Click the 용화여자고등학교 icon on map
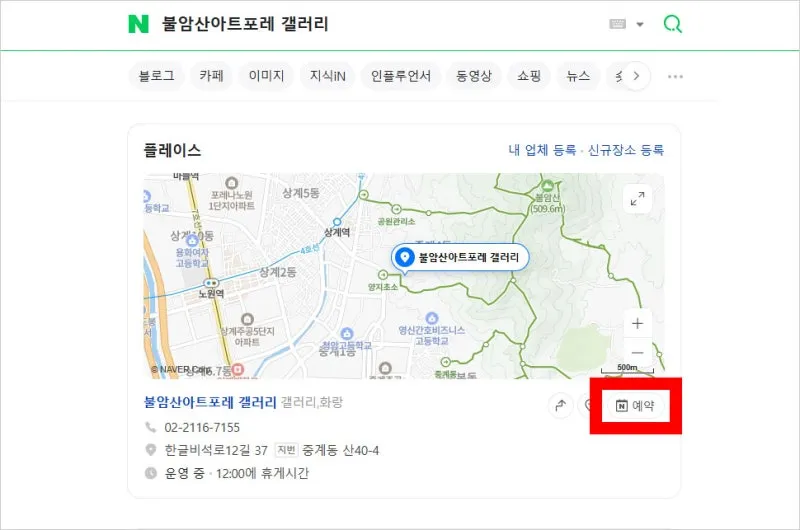Screen dimensions: 800x530 point(192,240)
